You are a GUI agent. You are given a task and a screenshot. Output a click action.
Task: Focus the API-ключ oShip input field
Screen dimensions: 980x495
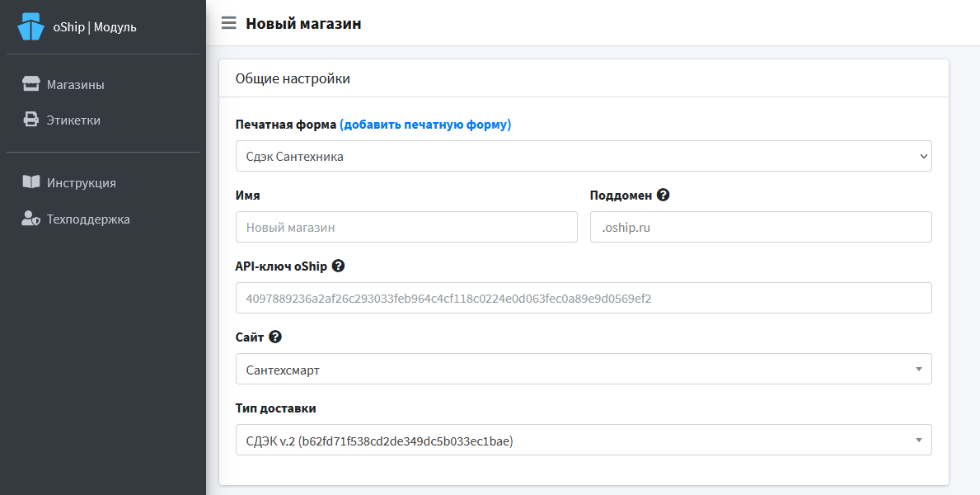click(584, 298)
